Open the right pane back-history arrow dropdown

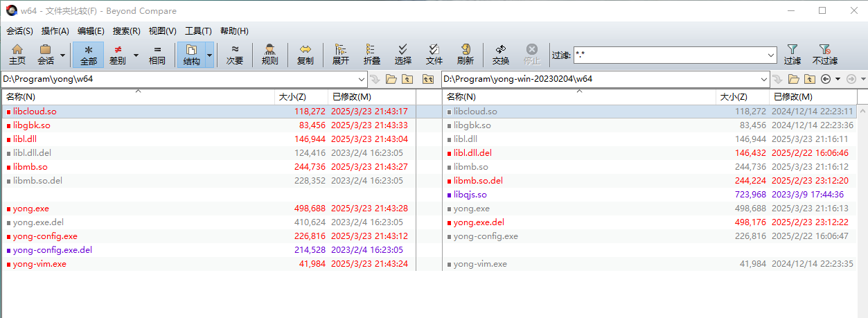coord(837,79)
